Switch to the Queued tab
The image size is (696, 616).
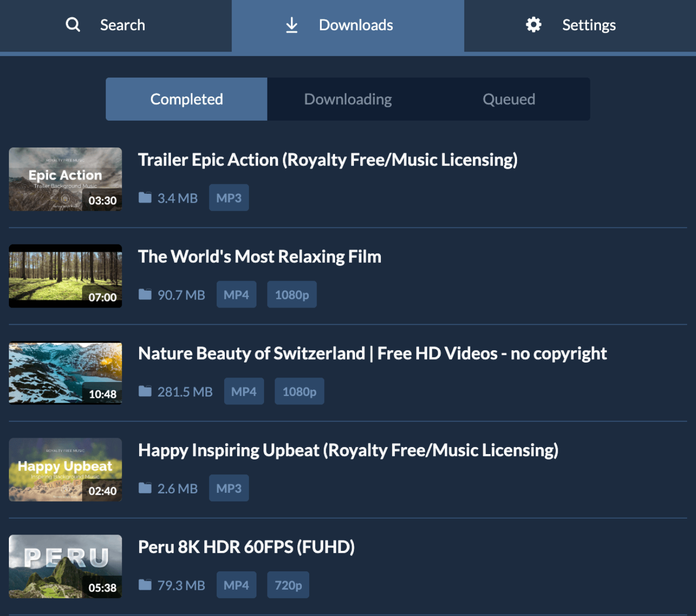pos(509,99)
